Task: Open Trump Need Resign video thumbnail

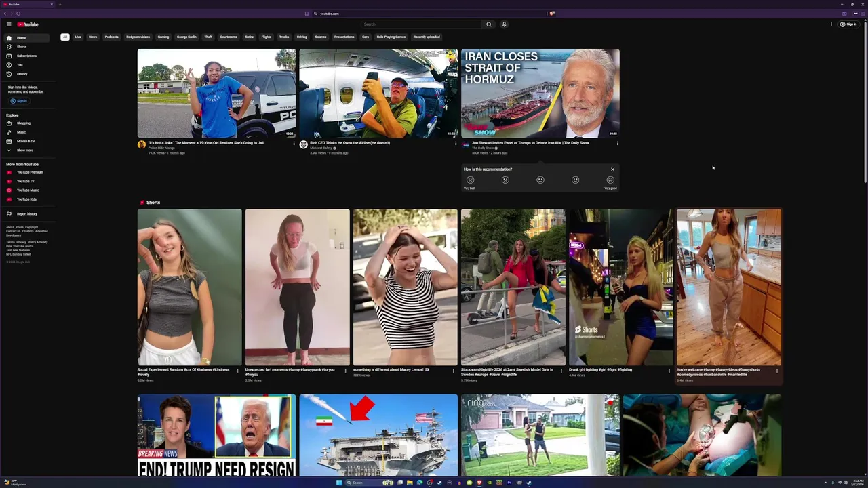Action: (x=216, y=436)
